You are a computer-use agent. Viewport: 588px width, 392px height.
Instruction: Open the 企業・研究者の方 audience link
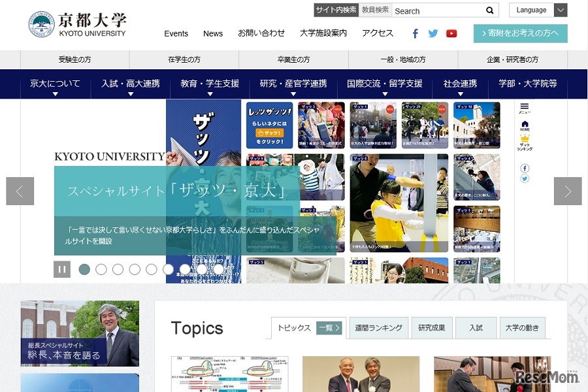click(x=513, y=59)
